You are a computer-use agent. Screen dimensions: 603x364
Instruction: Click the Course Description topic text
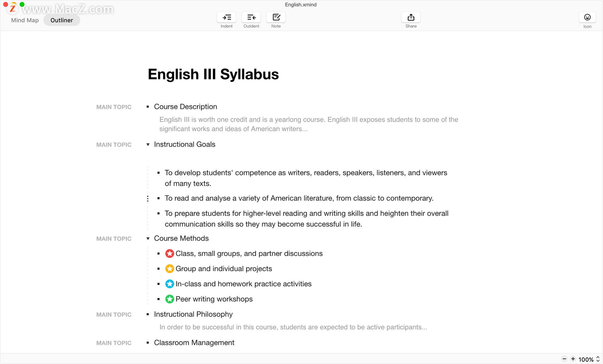click(186, 107)
